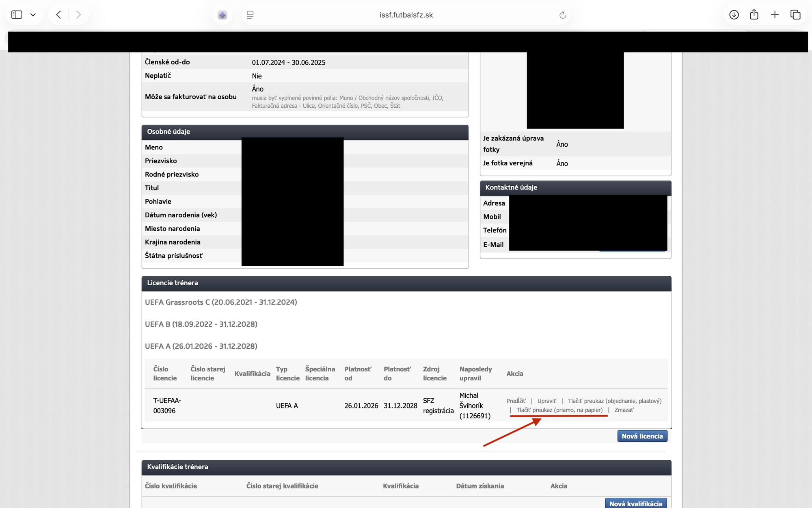Click the Share icon in toolbar
The width and height of the screenshot is (812, 508).
pyautogui.click(x=754, y=15)
